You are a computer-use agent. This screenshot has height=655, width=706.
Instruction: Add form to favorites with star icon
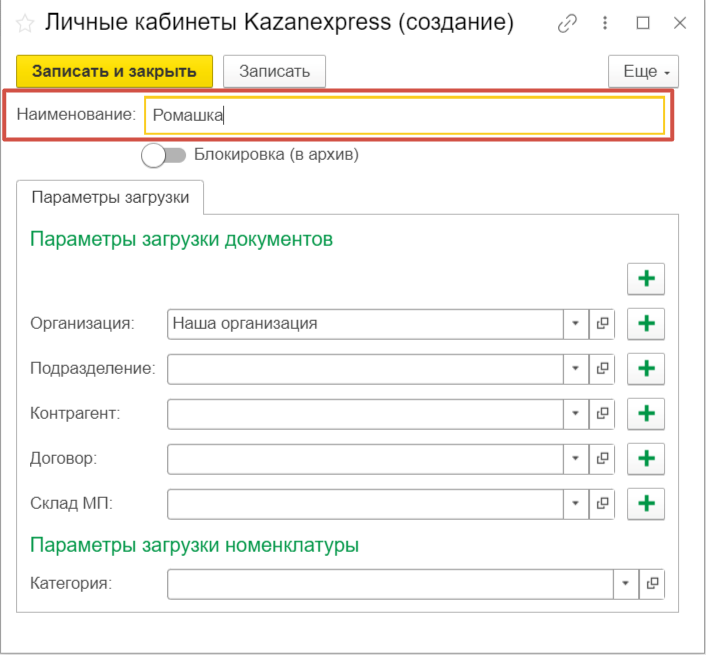tap(24, 23)
